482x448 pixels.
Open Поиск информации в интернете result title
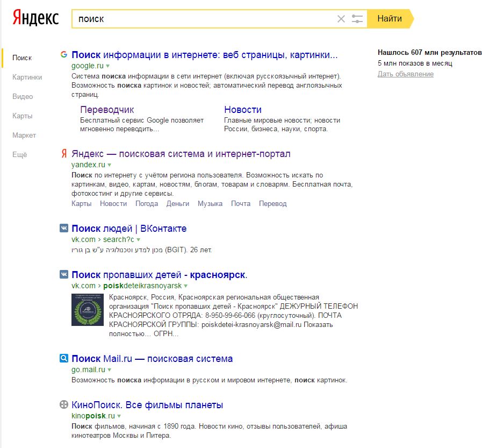pos(204,55)
